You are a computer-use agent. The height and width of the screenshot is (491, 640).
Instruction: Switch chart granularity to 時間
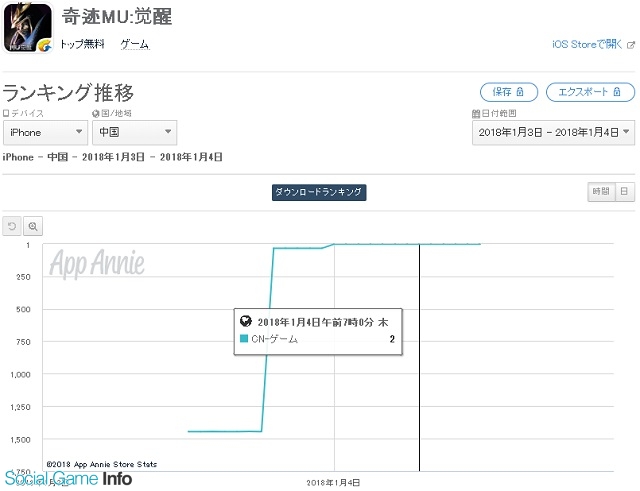coord(601,191)
